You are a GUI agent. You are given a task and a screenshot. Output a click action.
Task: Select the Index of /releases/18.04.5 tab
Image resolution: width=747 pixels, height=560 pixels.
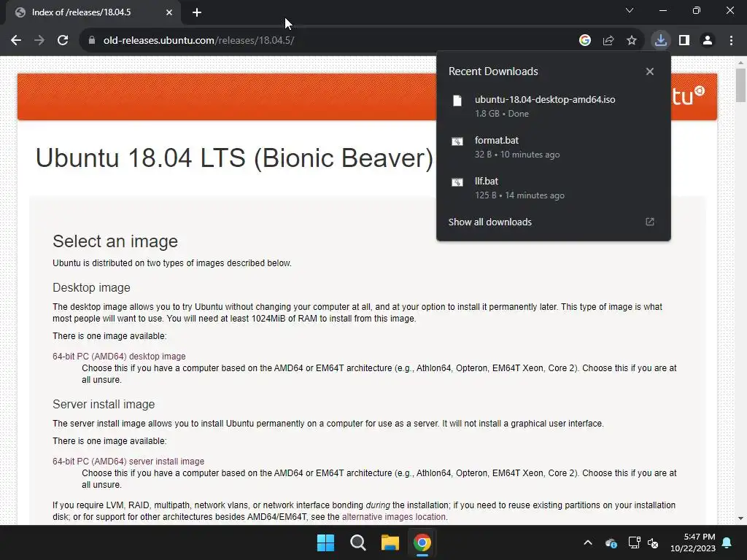point(93,12)
